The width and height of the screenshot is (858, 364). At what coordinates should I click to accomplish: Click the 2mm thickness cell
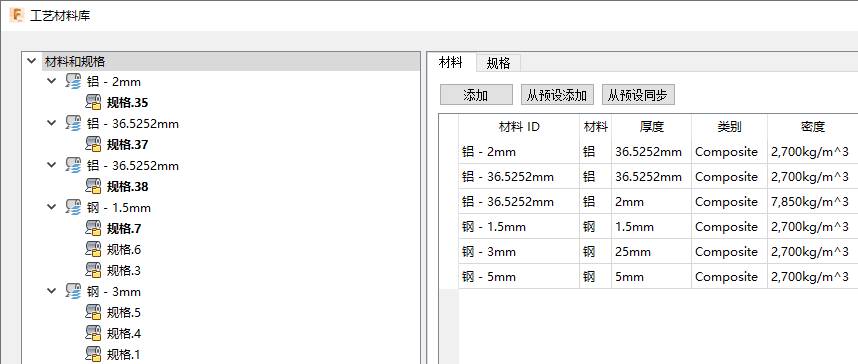(x=652, y=201)
